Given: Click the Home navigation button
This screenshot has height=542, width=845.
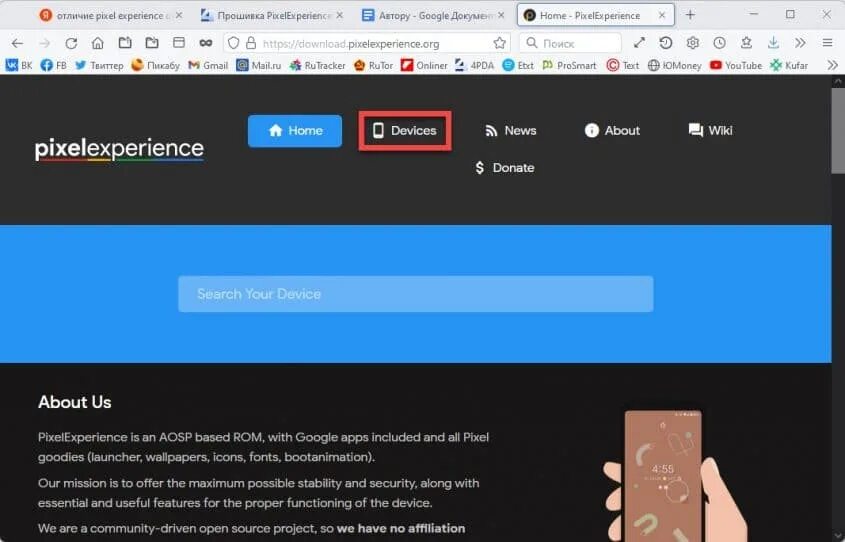Looking at the screenshot, I should [295, 130].
